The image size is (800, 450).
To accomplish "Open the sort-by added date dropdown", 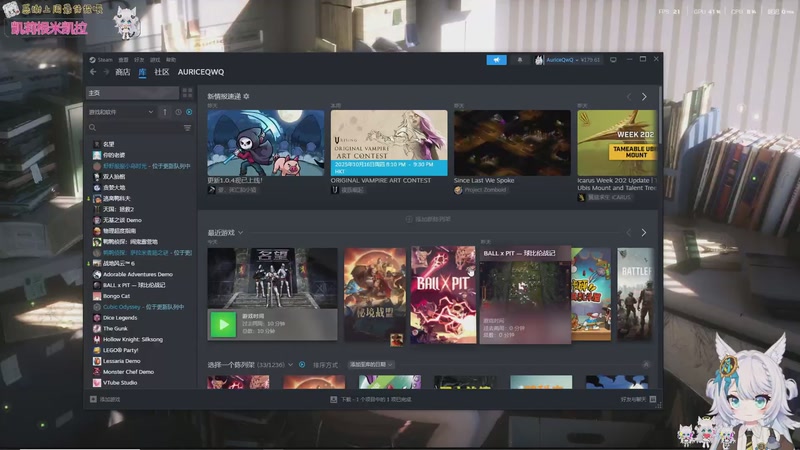I will [371, 365].
